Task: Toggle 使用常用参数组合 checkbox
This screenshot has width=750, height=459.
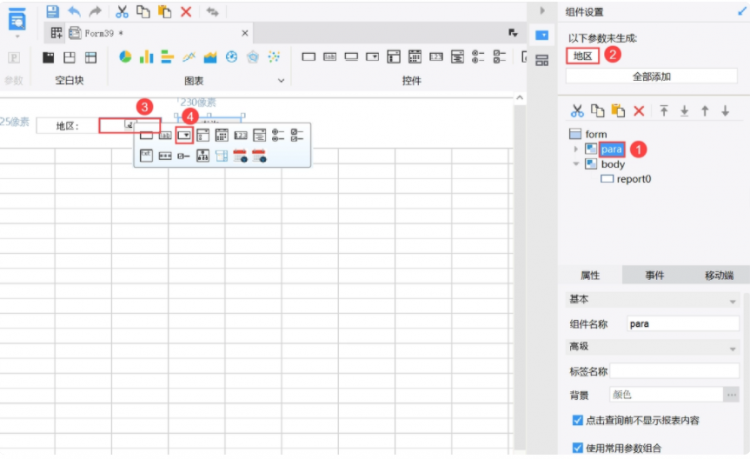Action: coord(577,448)
